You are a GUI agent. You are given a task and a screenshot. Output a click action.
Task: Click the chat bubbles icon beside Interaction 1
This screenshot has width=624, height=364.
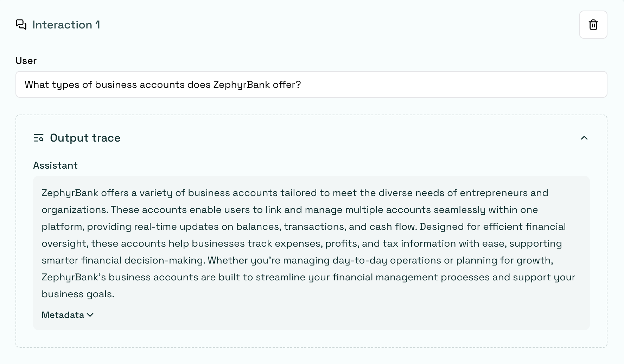(x=21, y=25)
